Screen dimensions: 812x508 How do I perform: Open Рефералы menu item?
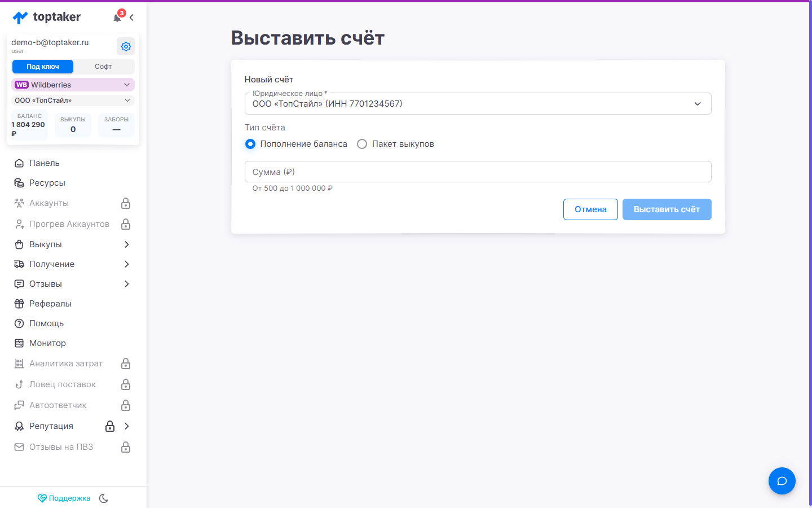(73, 304)
